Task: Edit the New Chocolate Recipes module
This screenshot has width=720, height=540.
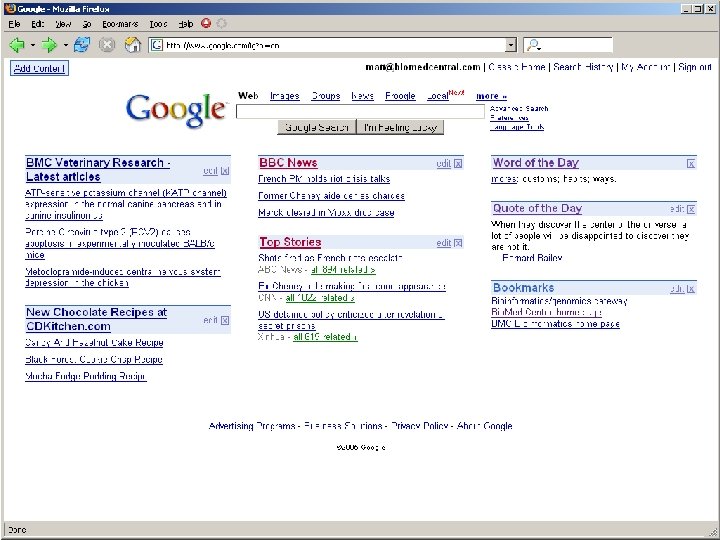Action: coord(210,321)
